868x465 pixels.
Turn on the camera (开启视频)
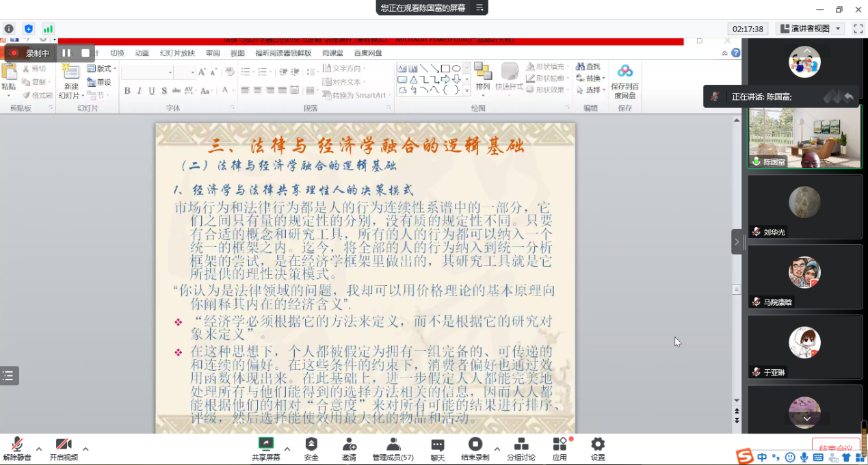[63, 448]
